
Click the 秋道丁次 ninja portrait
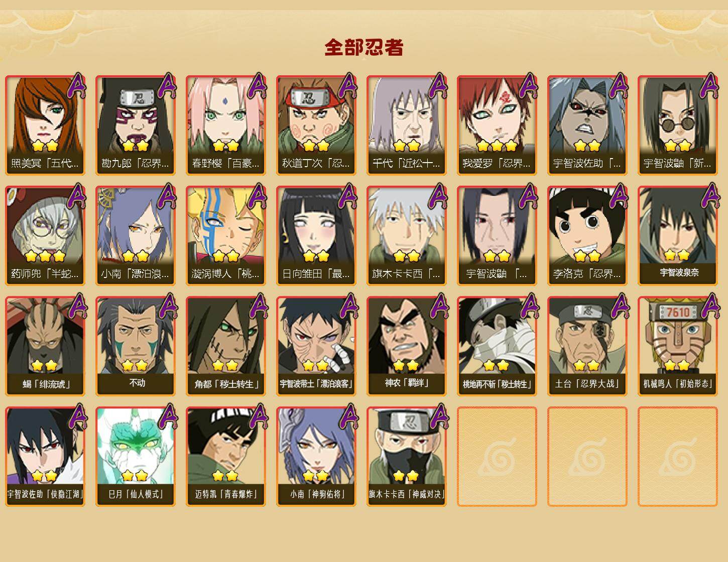click(316, 125)
